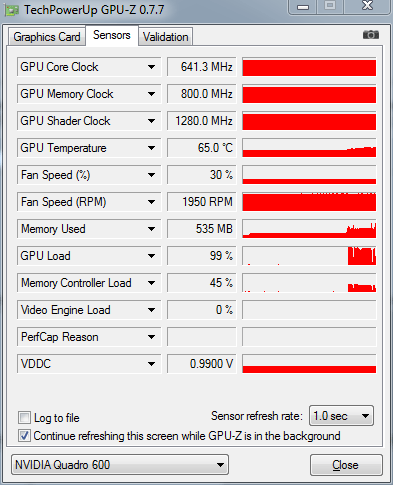Click the GPU Load history graph
This screenshot has width=393, height=485.
tap(309, 256)
